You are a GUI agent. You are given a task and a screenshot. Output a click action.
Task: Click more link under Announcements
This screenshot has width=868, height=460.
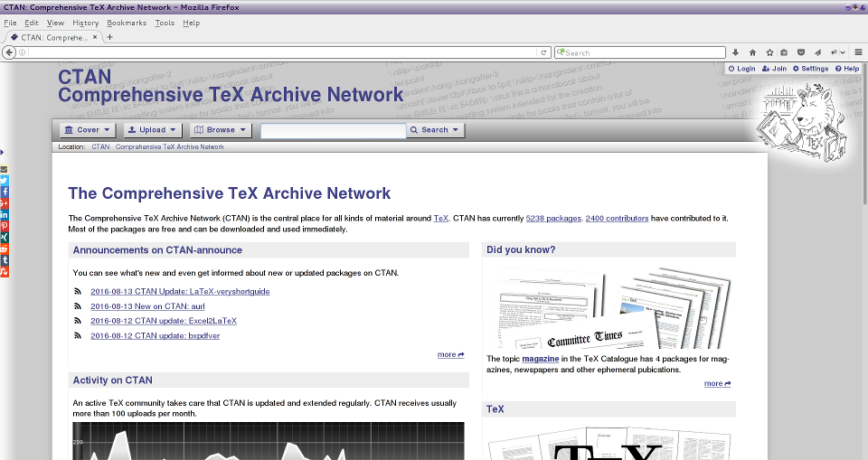coord(450,354)
